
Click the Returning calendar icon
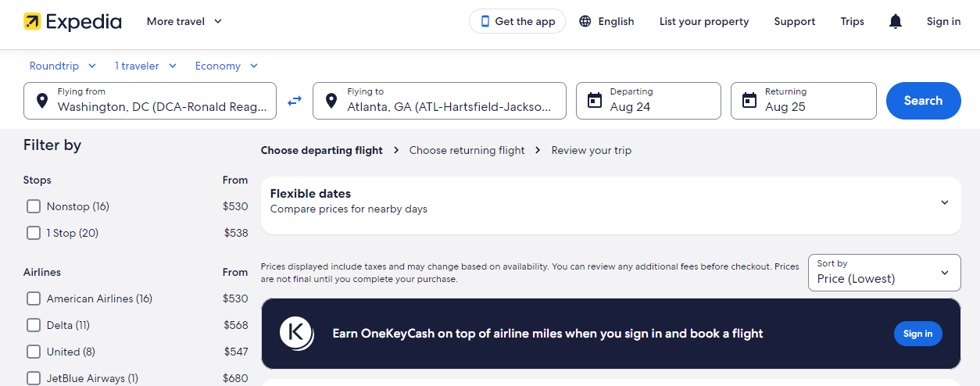749,101
